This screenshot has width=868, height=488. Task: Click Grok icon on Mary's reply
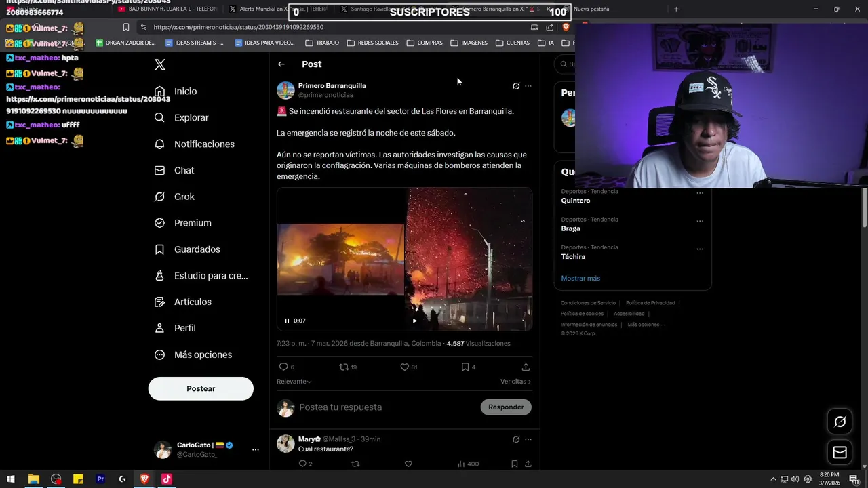coord(516,439)
